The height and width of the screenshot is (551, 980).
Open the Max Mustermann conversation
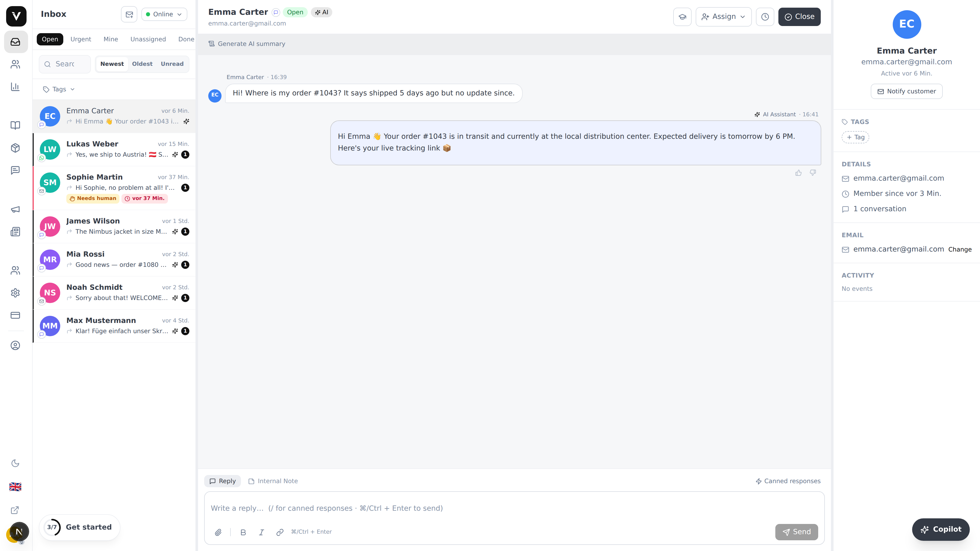(114, 326)
